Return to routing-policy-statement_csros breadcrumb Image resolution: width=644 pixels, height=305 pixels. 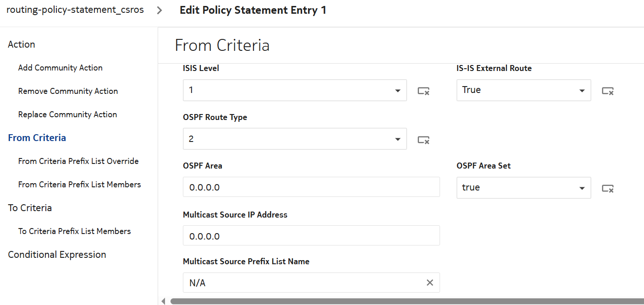(x=75, y=10)
